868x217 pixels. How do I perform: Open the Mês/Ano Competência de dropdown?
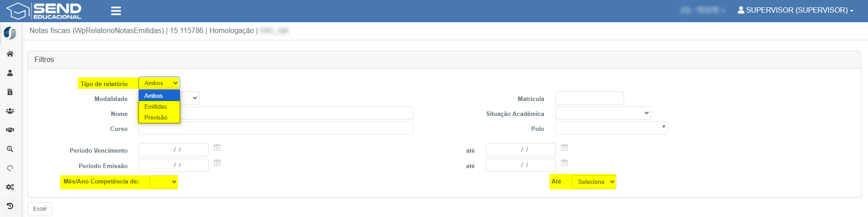coord(164,182)
